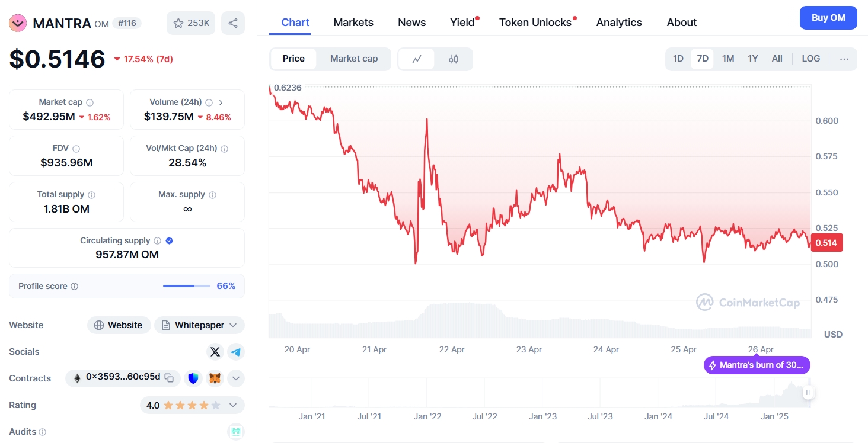This screenshot has height=443, width=868.
Task: Add MANTRA to watchlist via star 253K
Action: tap(191, 23)
